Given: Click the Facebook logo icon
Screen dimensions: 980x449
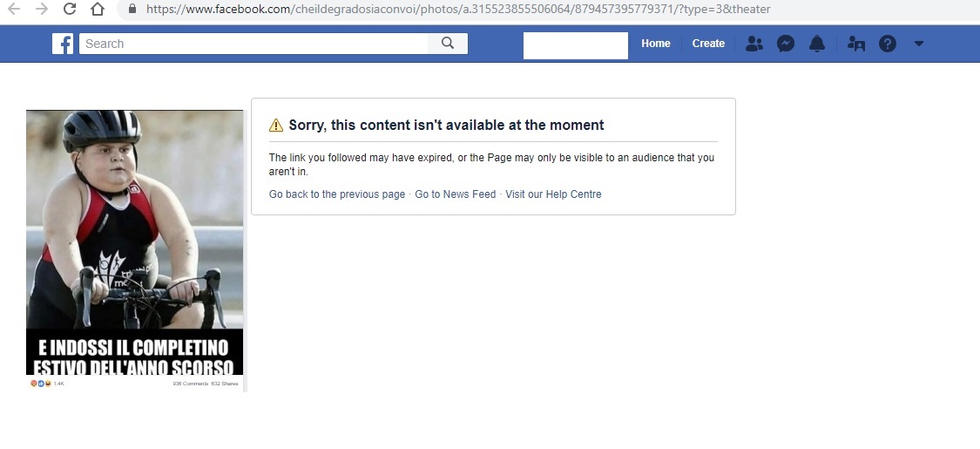Looking at the screenshot, I should (x=63, y=44).
